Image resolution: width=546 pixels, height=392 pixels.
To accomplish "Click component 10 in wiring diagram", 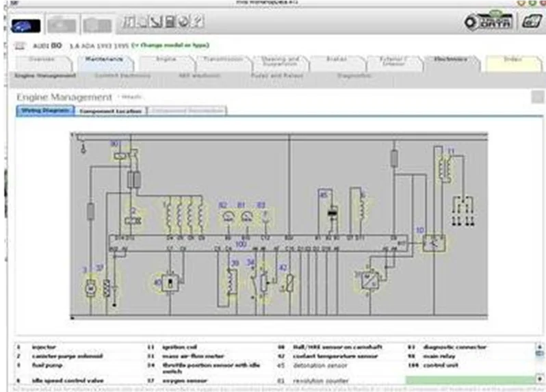I will pyautogui.click(x=434, y=243).
